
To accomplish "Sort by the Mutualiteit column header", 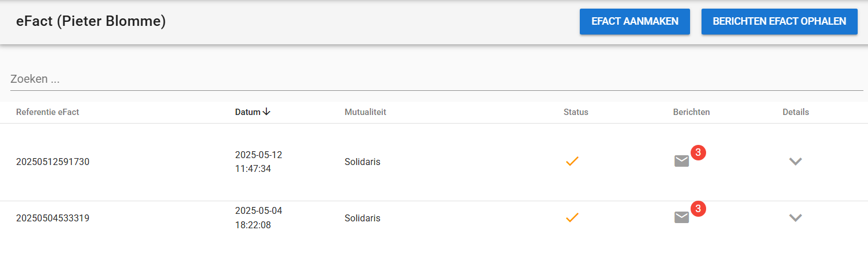I will coord(365,112).
